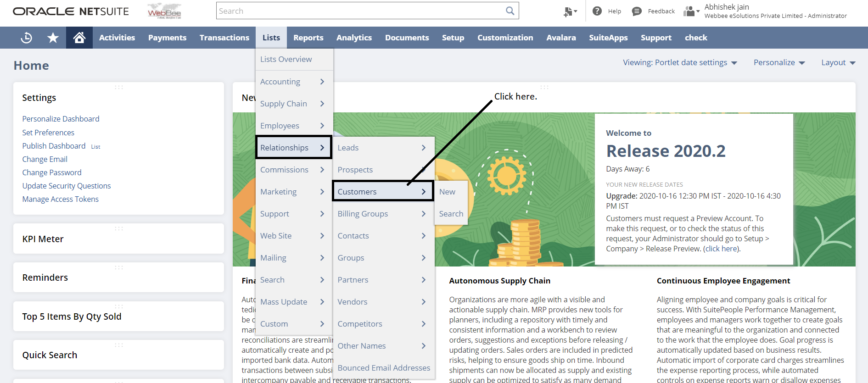The width and height of the screenshot is (868, 383).
Task: Click the Oracle NetSuite logo
Action: click(x=71, y=11)
